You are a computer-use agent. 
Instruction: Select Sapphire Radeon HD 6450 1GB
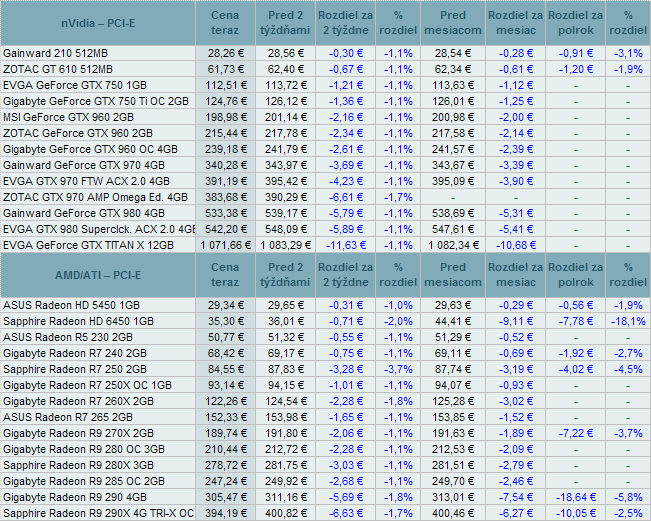[78, 321]
